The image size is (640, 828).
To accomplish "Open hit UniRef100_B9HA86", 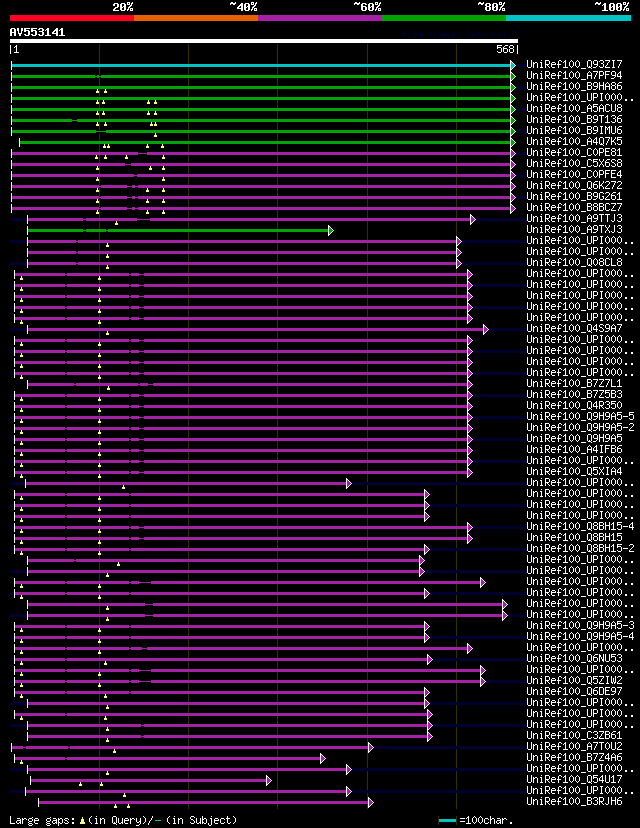I will coord(574,86).
